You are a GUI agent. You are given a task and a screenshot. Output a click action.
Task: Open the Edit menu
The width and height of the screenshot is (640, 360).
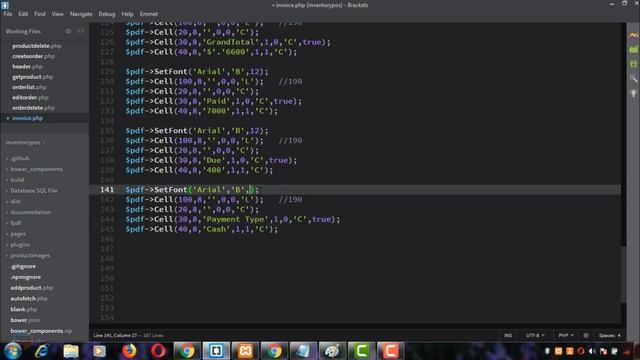click(23, 14)
